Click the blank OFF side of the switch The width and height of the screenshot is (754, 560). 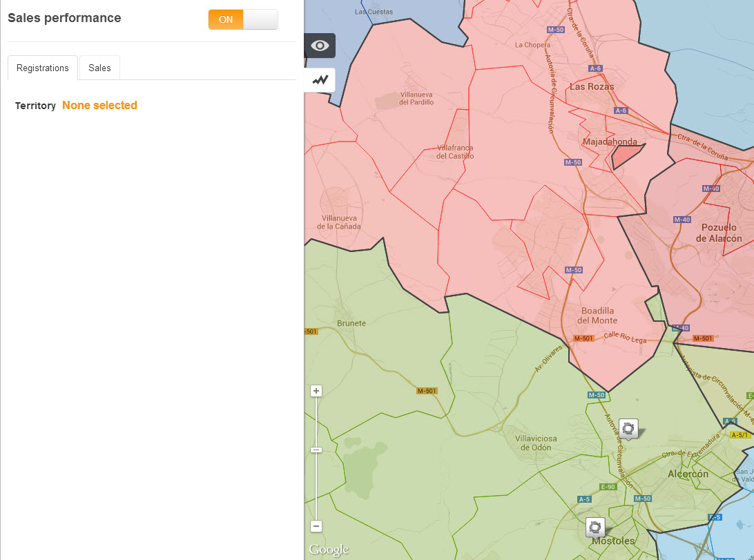[260, 19]
